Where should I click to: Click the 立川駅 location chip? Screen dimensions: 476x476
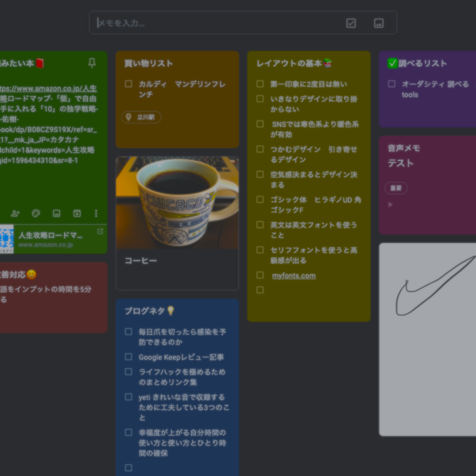(x=141, y=117)
